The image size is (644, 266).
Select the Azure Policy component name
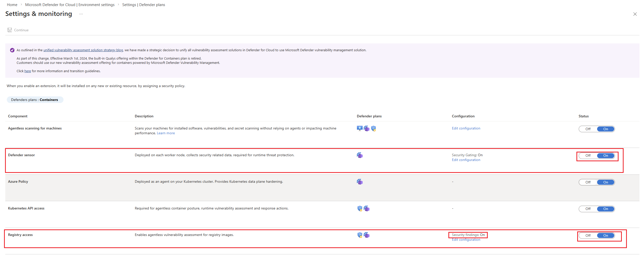pyautogui.click(x=18, y=182)
